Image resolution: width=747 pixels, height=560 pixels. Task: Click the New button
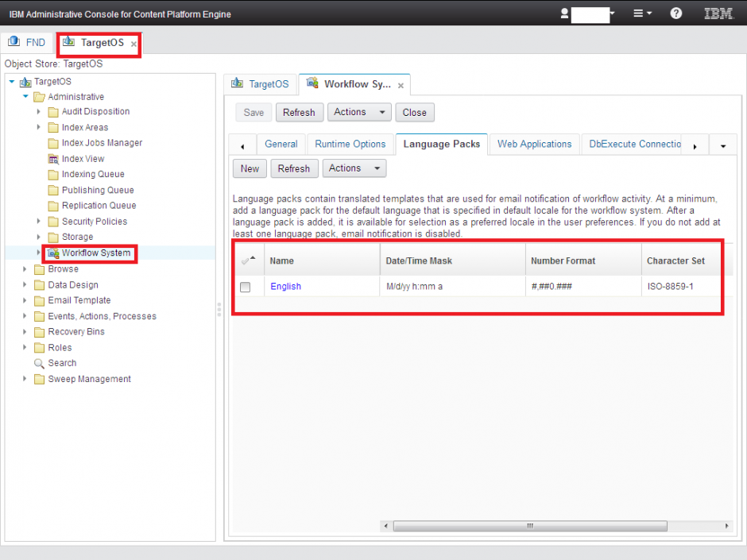click(x=249, y=168)
